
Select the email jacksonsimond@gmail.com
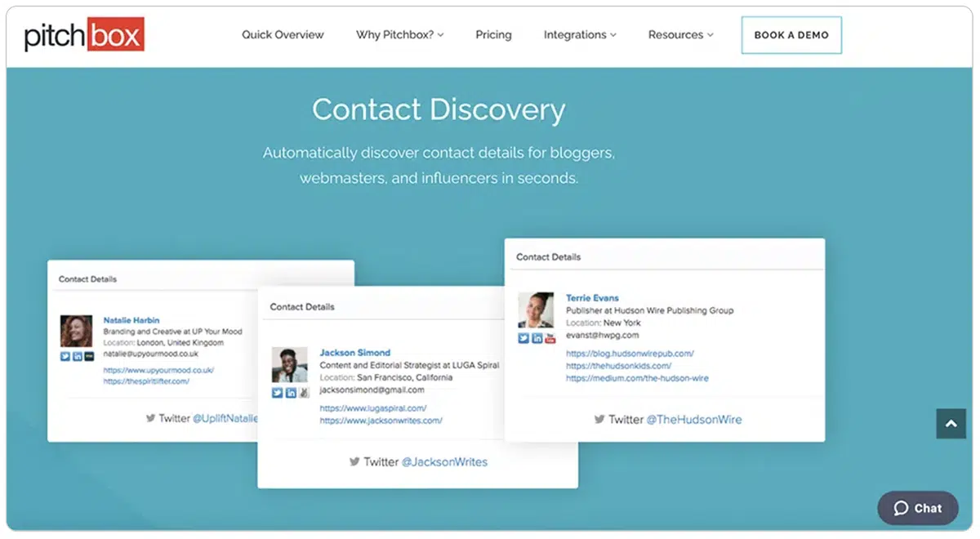[372, 390]
